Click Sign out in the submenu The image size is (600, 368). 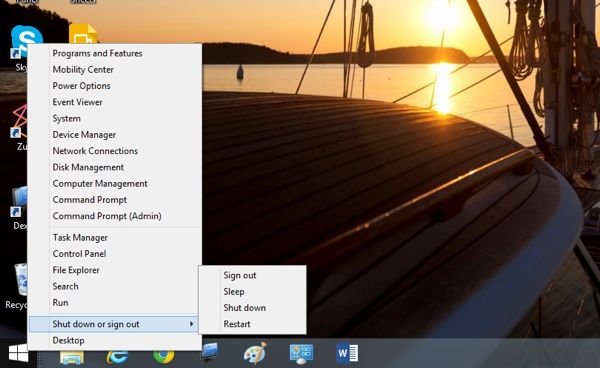252,275
